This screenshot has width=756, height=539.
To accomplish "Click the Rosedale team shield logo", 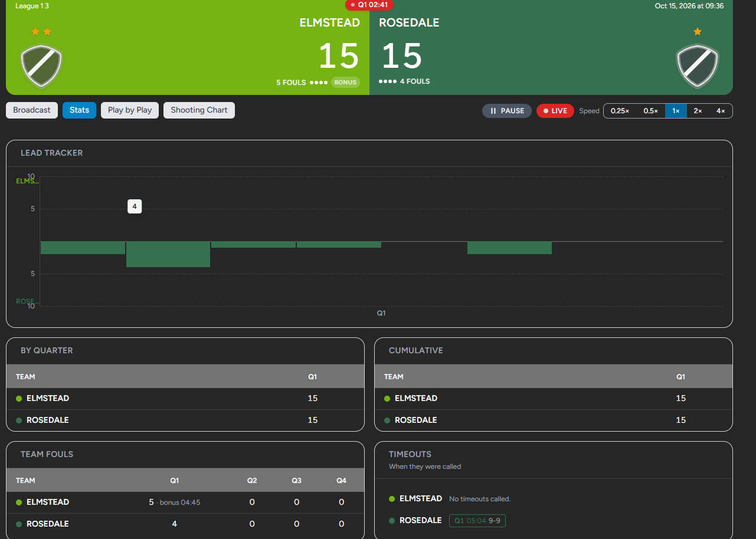I will pyautogui.click(x=698, y=66).
